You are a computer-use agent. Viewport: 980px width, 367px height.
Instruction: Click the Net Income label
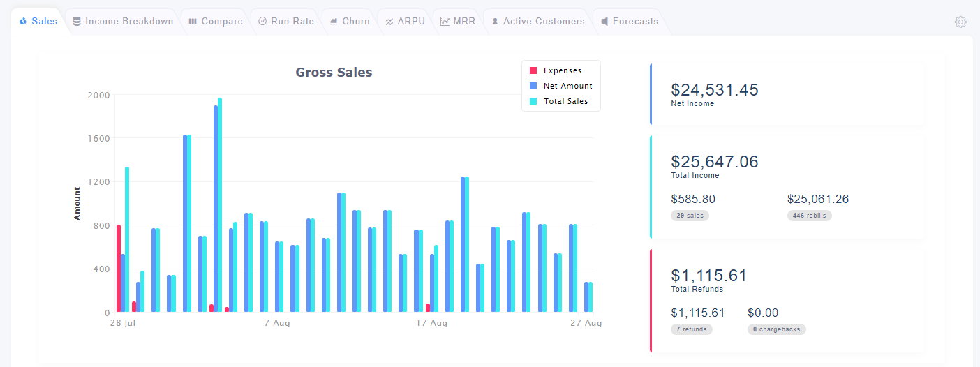coord(692,104)
